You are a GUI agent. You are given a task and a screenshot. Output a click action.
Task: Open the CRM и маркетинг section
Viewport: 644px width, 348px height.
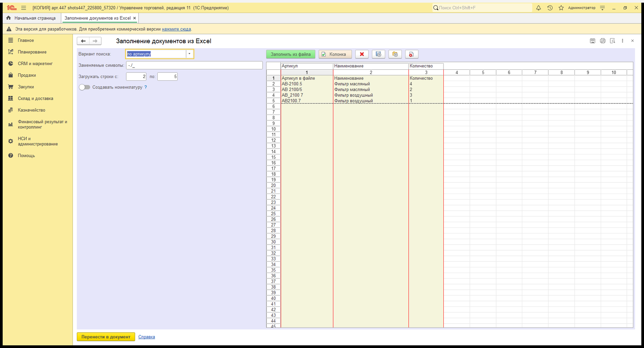35,64
